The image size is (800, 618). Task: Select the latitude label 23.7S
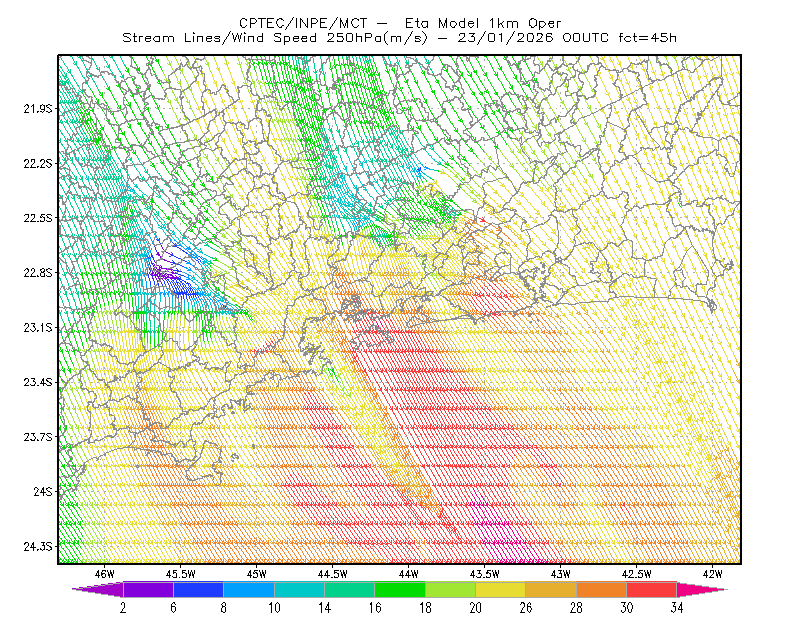point(38,437)
